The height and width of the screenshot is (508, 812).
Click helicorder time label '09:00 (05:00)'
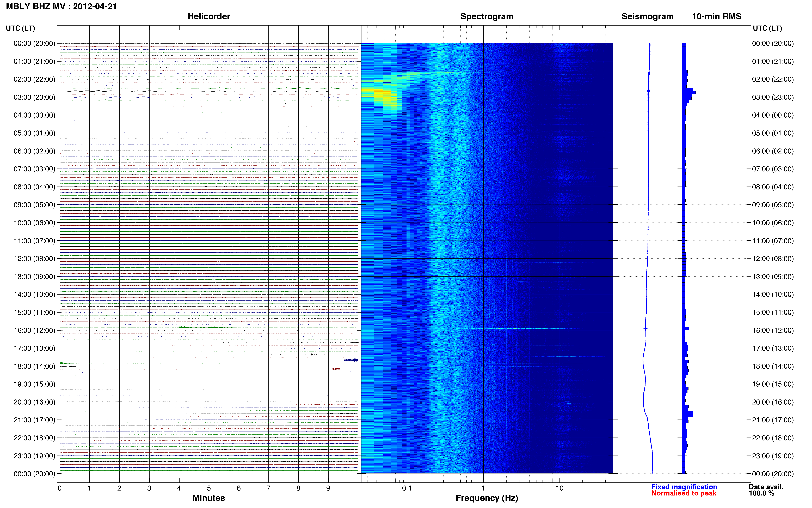[34, 205]
